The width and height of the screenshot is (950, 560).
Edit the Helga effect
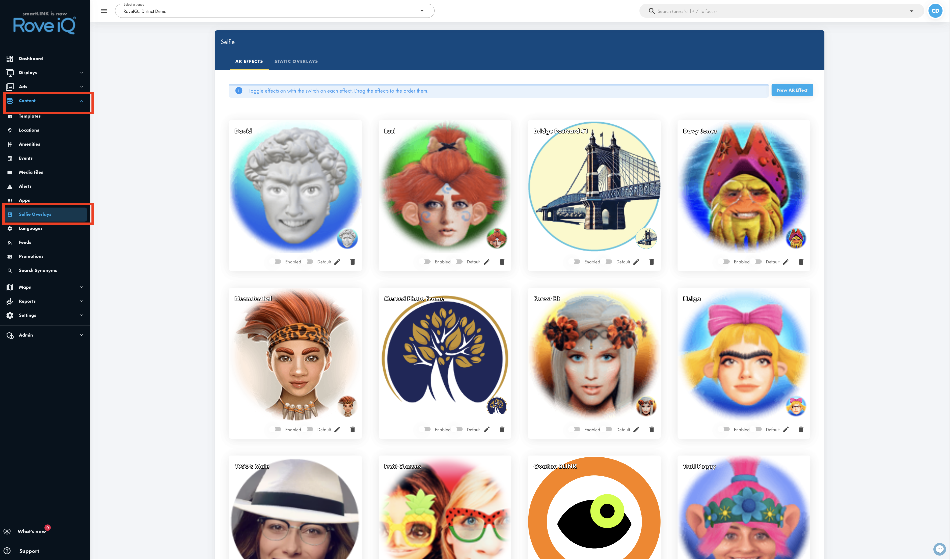pos(786,429)
